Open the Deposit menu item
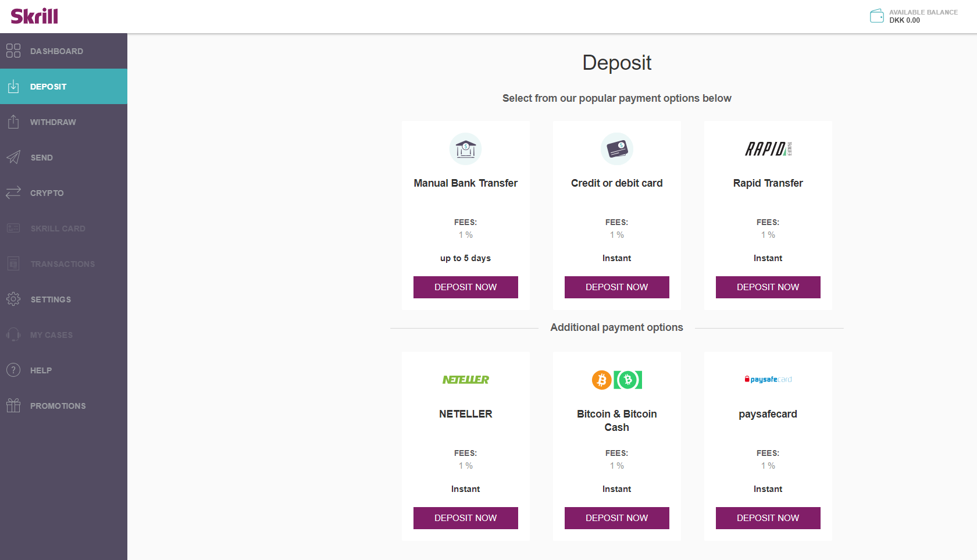The image size is (977, 560). point(63,87)
